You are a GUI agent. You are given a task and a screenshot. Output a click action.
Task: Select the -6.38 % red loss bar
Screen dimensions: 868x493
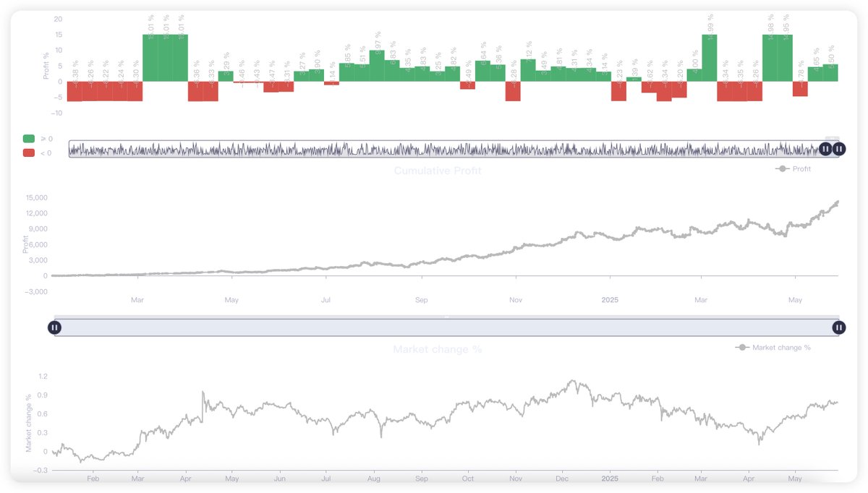75,91
